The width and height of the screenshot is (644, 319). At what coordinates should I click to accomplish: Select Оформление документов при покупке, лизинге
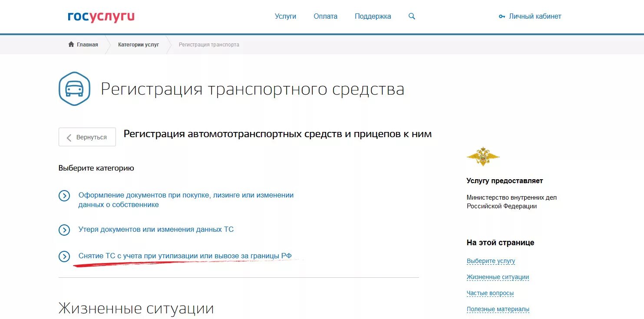pyautogui.click(x=186, y=200)
